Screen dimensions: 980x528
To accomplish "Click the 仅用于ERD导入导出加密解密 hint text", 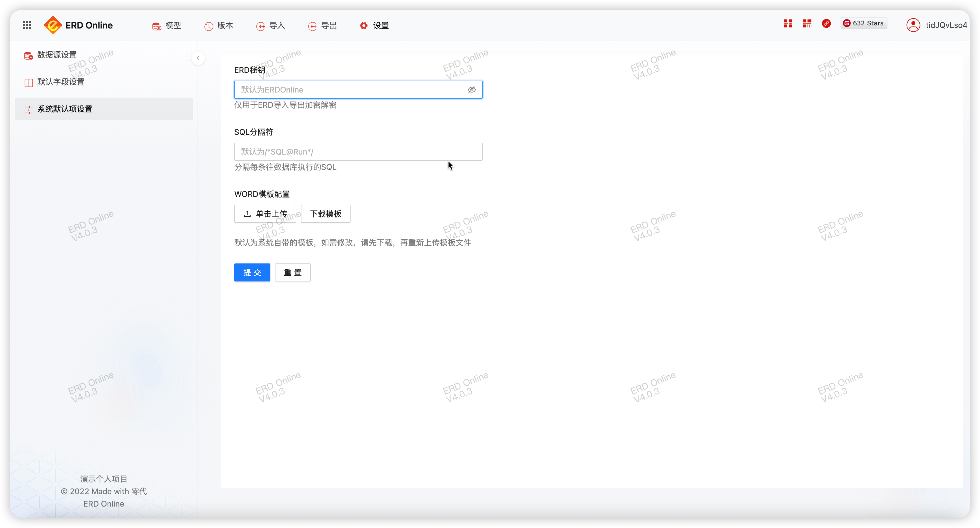I will tap(285, 105).
